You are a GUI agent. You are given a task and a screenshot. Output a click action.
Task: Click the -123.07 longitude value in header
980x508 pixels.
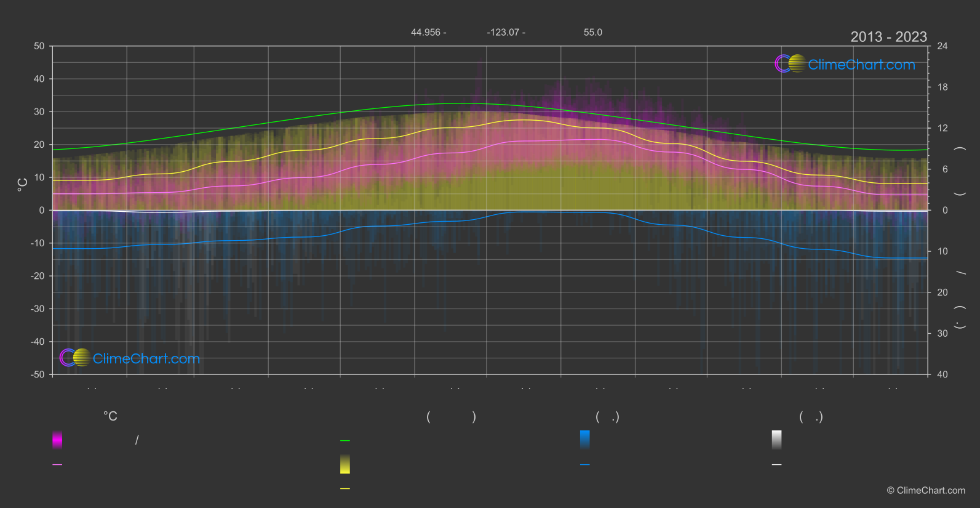click(503, 33)
